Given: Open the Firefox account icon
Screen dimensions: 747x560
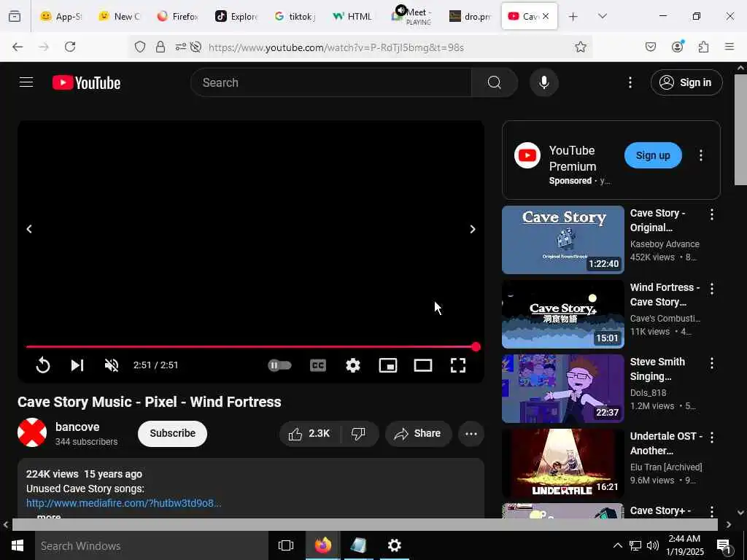Looking at the screenshot, I should pos(677,47).
